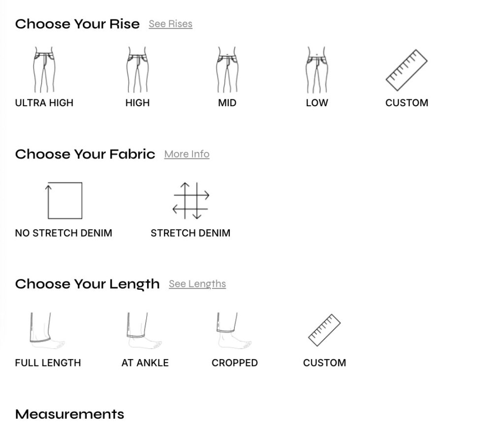Open the fabric More Info link
Viewport: 504px width, 432px height.
187,154
